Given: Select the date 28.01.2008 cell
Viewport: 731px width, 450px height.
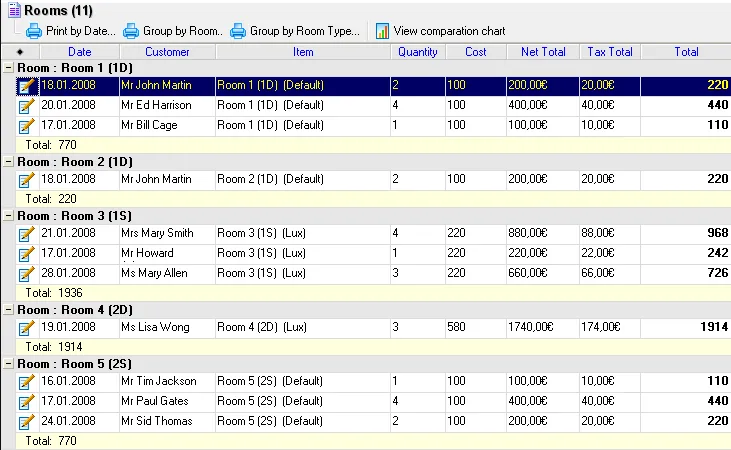Looking at the screenshot, I should point(79,273).
